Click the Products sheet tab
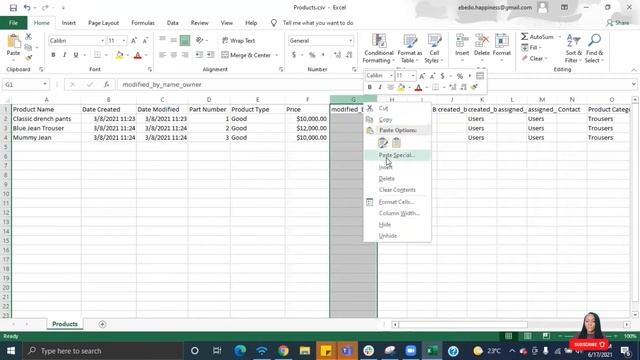The height and width of the screenshot is (360, 640). [x=64, y=324]
